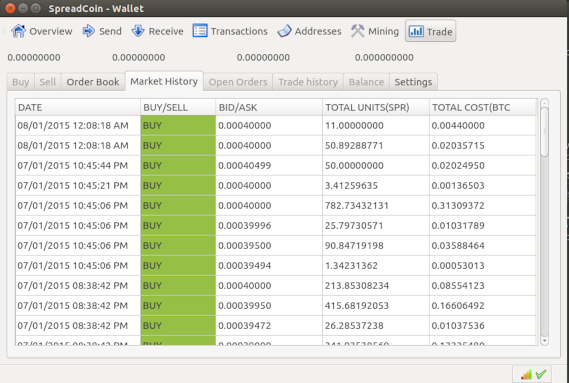This screenshot has width=569, height=383.
Task: Select the 90.84719198 total units cell
Action: point(376,245)
